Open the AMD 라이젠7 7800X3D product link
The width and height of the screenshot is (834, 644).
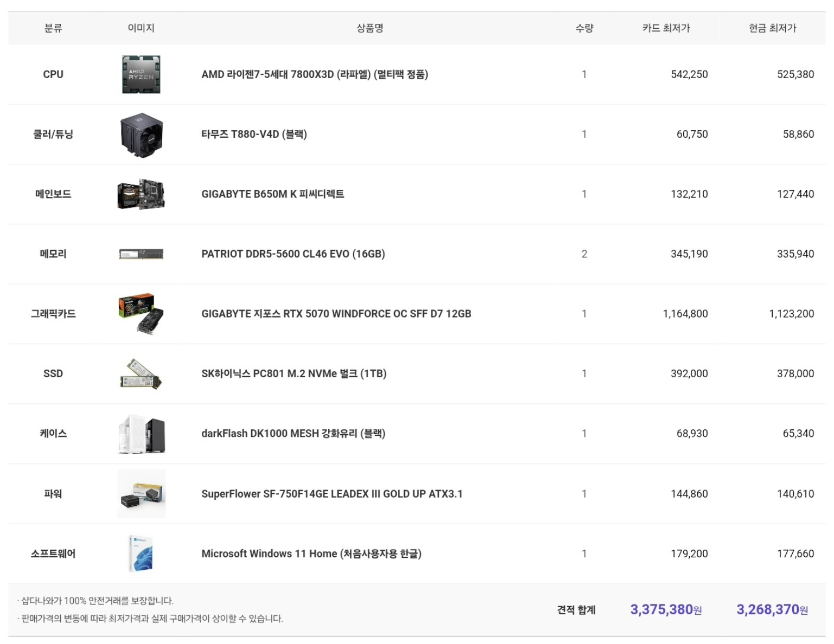(315, 74)
